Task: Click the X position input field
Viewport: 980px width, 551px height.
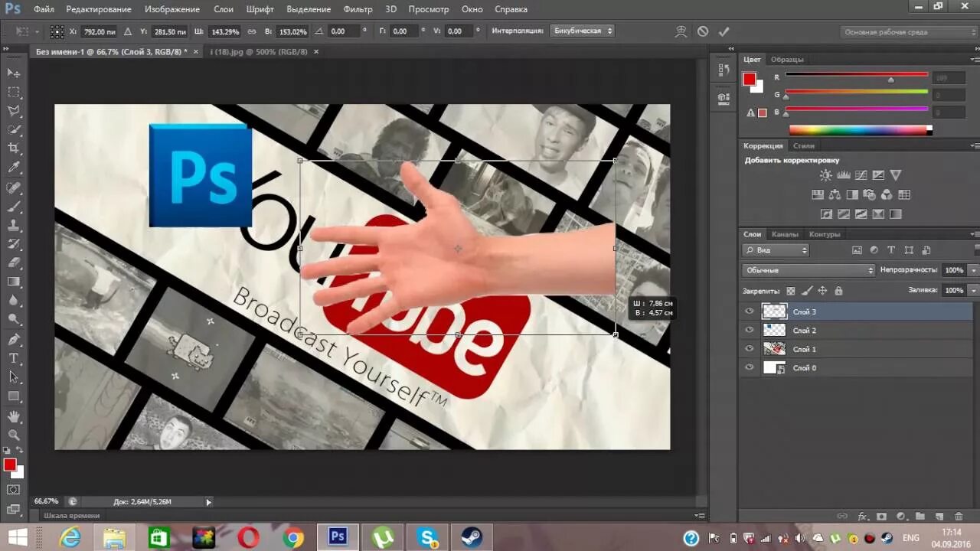Action: pos(100,31)
